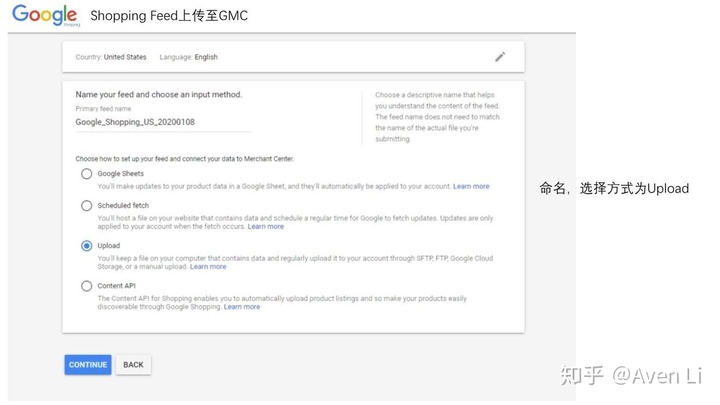The width and height of the screenshot is (720, 405).
Task: Click the Scheduled fetch option label
Action: 123,205
